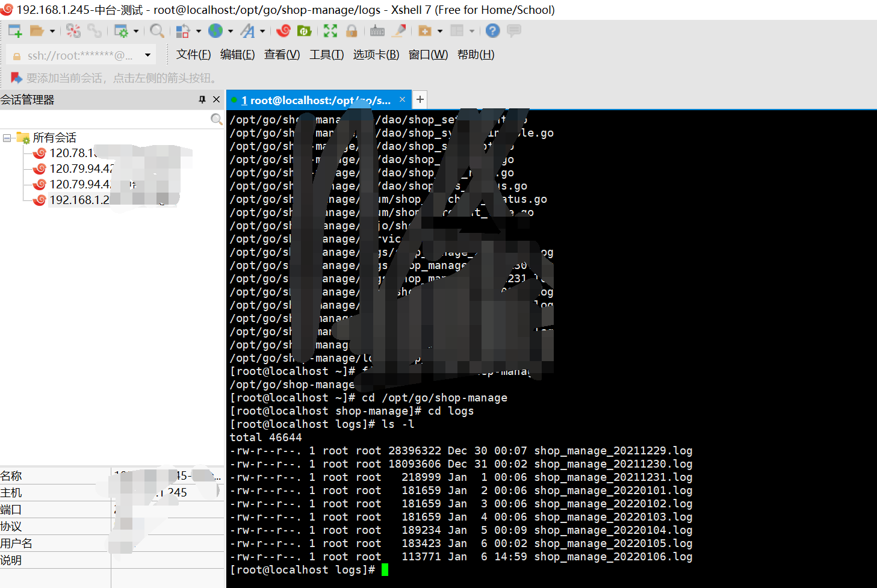Click the layout panes icon
The image size is (877, 588).
457,31
